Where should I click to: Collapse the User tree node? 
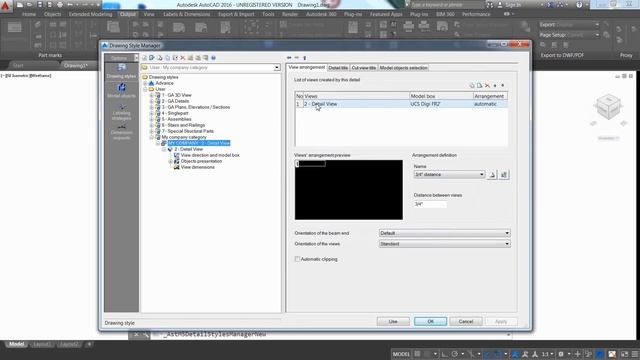point(145,89)
